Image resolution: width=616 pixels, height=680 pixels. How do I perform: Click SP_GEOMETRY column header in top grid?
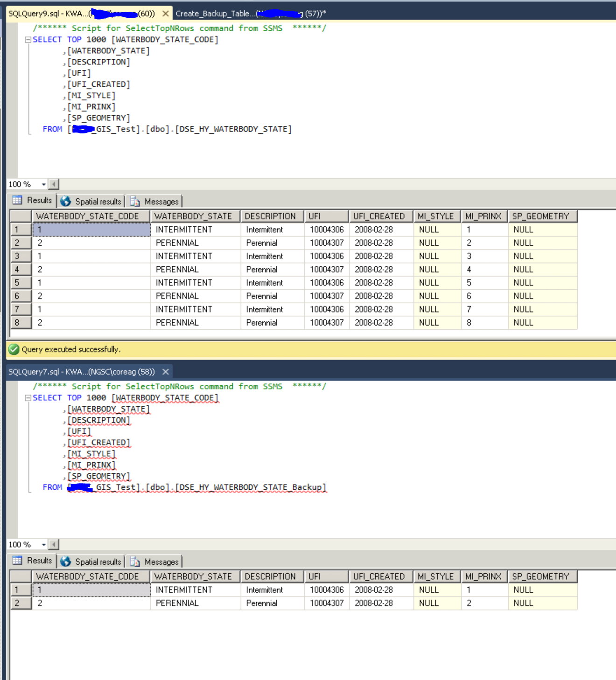[x=543, y=216]
